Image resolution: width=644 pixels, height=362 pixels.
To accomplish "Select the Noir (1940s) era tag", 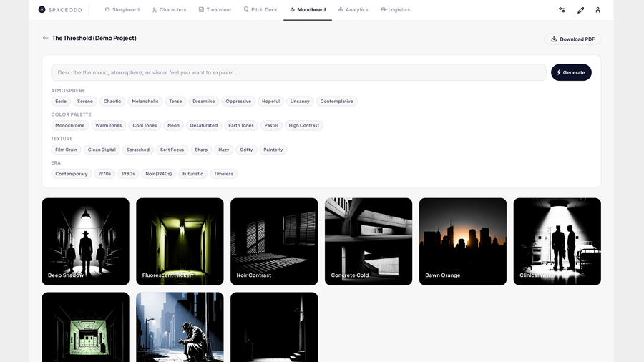I will coord(158,174).
